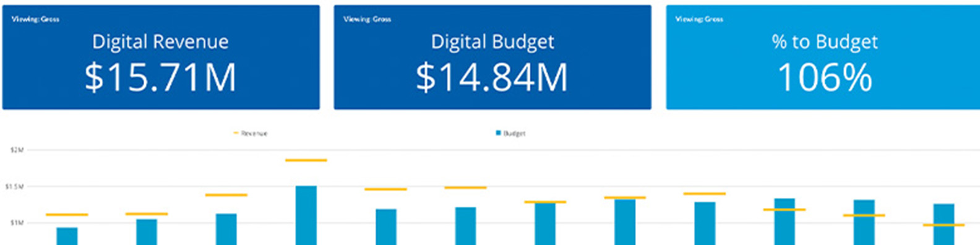Select the 106% value
The height and width of the screenshot is (245, 980).
[x=825, y=77]
